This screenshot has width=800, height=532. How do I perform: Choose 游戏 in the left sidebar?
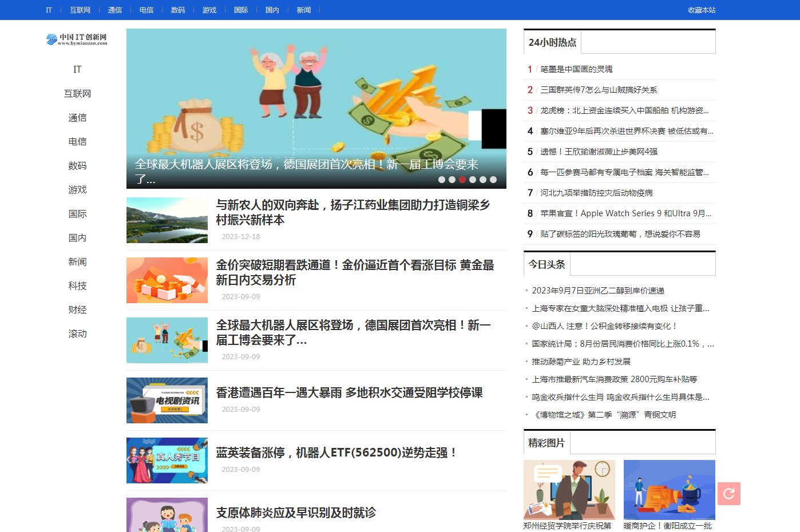click(x=77, y=189)
